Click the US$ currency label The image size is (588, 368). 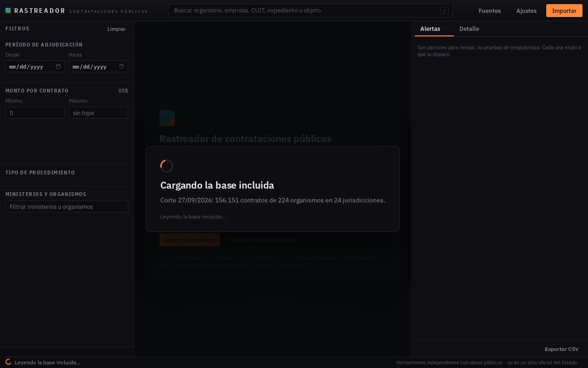pyautogui.click(x=123, y=91)
